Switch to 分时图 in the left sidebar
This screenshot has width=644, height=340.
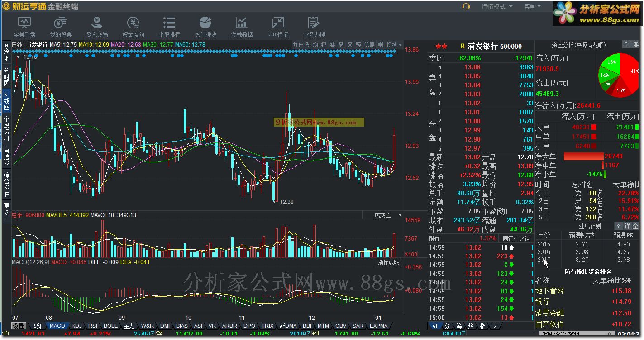[x=6, y=77]
